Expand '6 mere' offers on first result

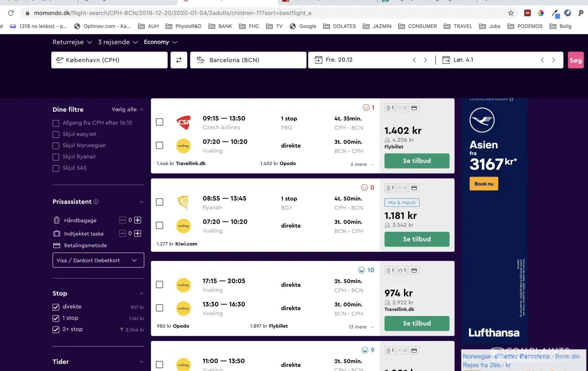(362, 164)
